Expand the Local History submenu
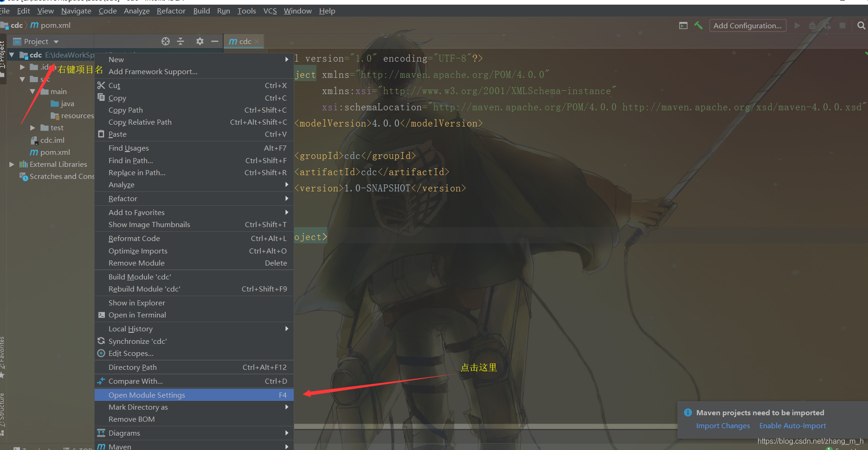This screenshot has height=450, width=868. click(194, 329)
